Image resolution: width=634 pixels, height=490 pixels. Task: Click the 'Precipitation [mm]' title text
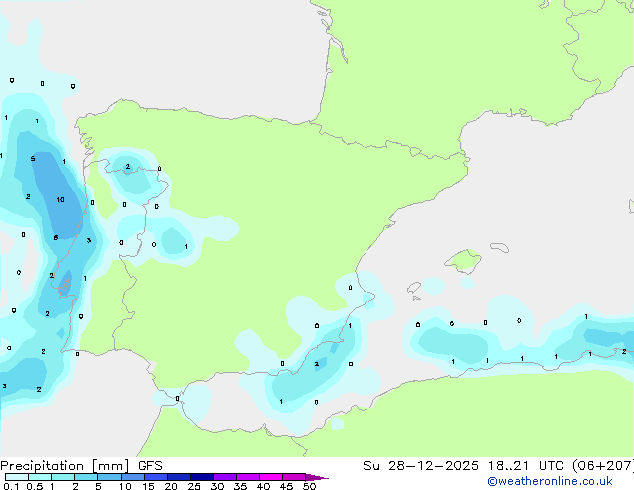point(65,466)
